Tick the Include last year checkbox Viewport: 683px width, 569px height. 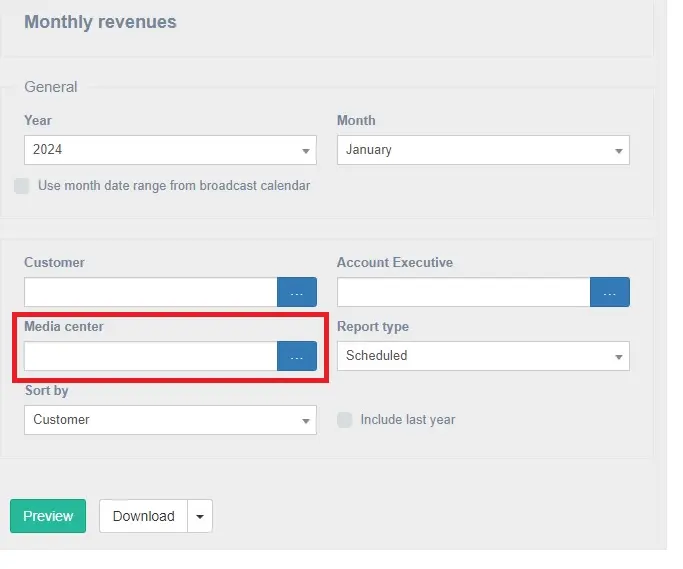click(344, 420)
